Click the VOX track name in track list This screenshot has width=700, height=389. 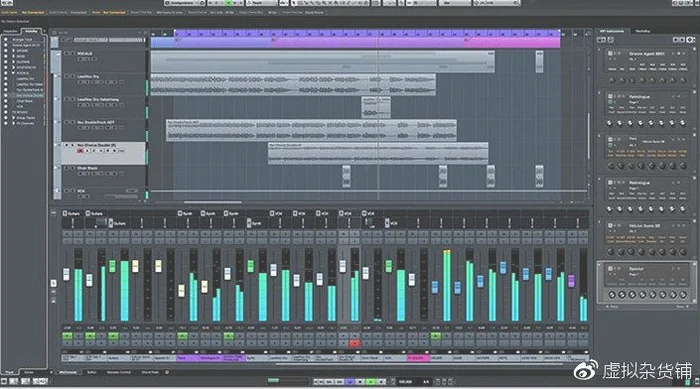(81, 191)
